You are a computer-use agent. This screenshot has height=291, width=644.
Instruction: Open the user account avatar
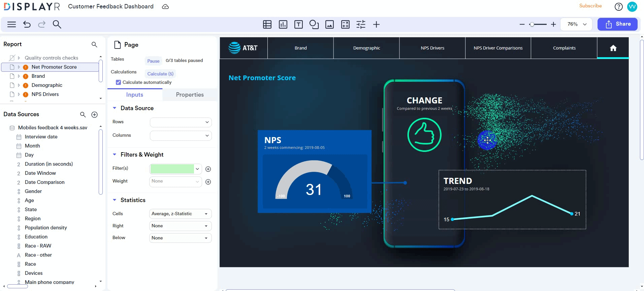[632, 6]
